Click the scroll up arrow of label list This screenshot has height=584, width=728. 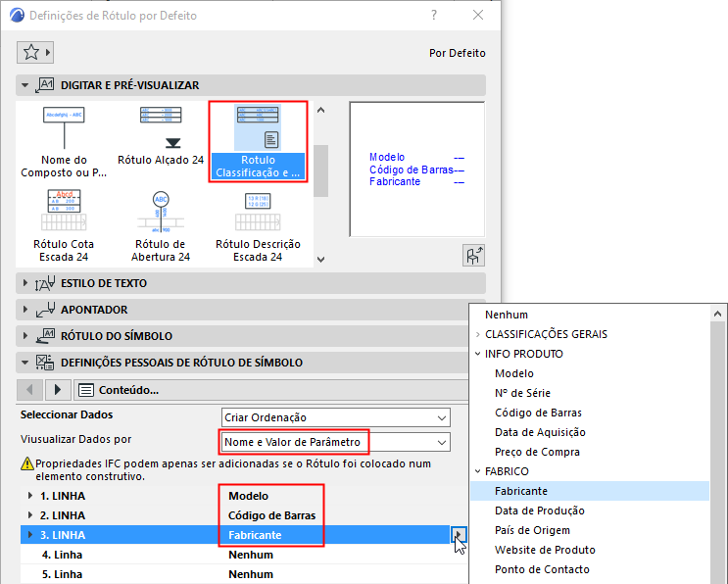(320, 111)
